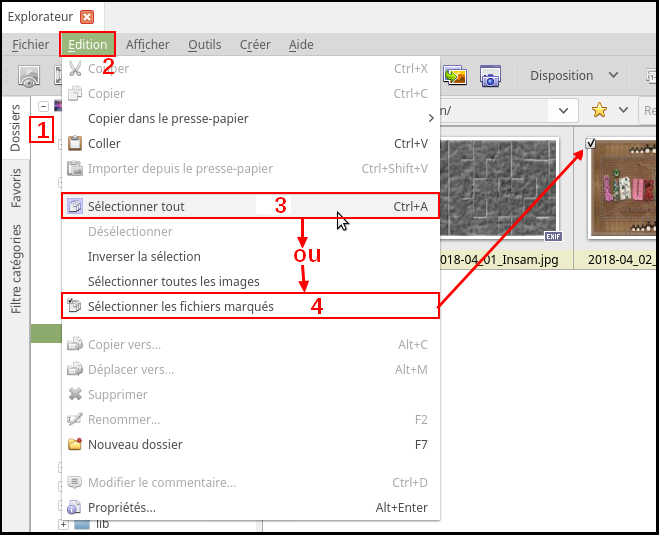Choose Nouveau dossier menu entry

(250, 444)
